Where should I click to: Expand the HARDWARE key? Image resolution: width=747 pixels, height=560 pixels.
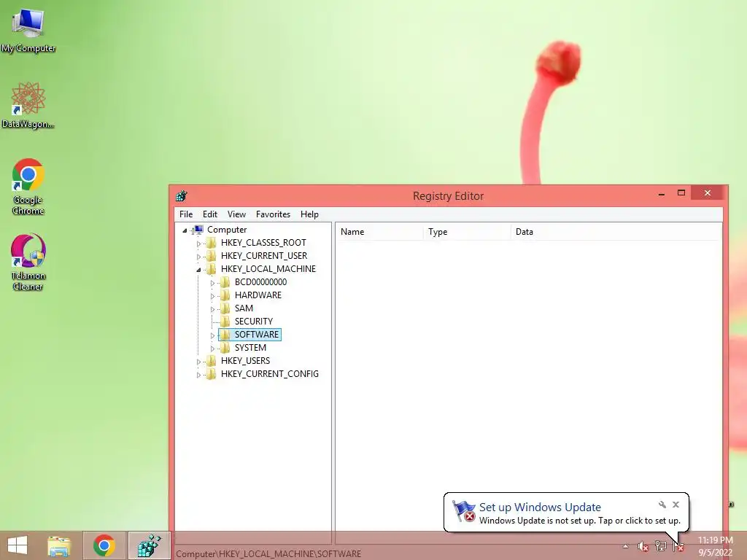[212, 296]
